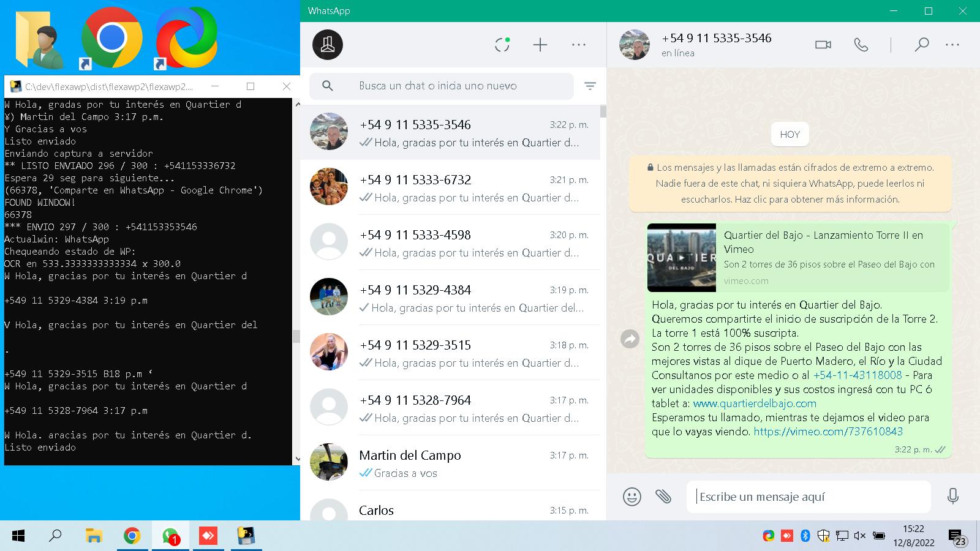980x551 pixels.
Task: Click the flexawp2 console title bar icon
Action: [x=16, y=86]
